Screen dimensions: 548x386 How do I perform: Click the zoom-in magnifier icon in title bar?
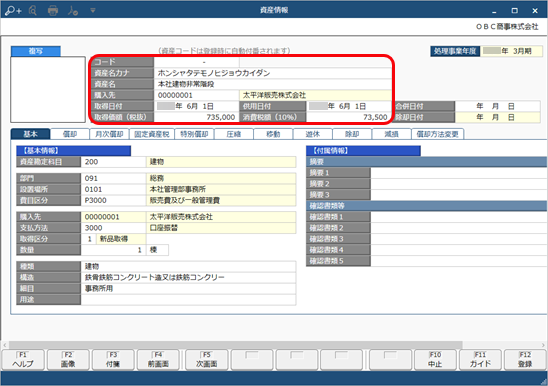[x=13, y=10]
